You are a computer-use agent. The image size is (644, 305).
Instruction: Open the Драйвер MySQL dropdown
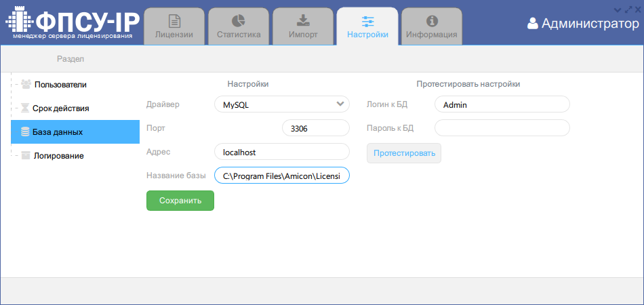click(x=281, y=104)
